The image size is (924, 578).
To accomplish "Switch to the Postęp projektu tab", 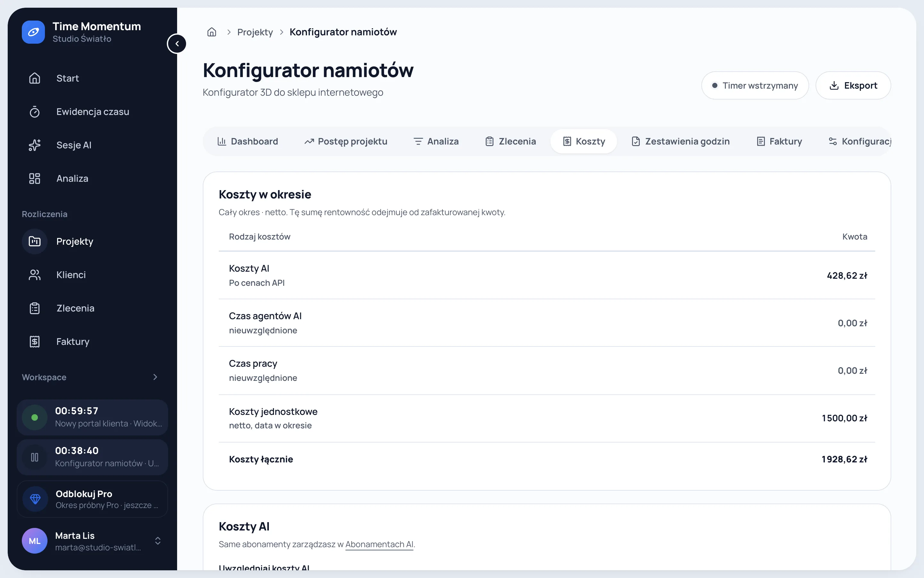I will click(x=346, y=141).
